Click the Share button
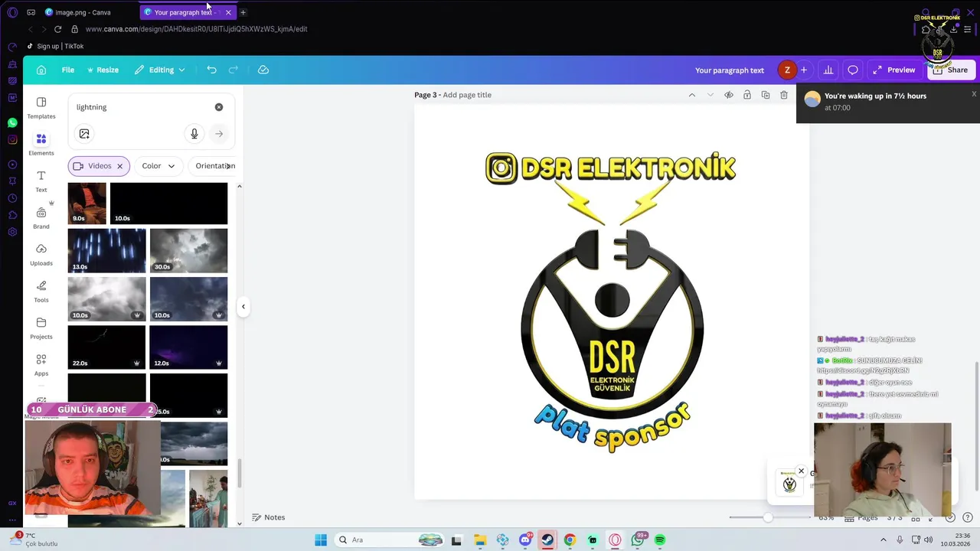 [x=950, y=70]
